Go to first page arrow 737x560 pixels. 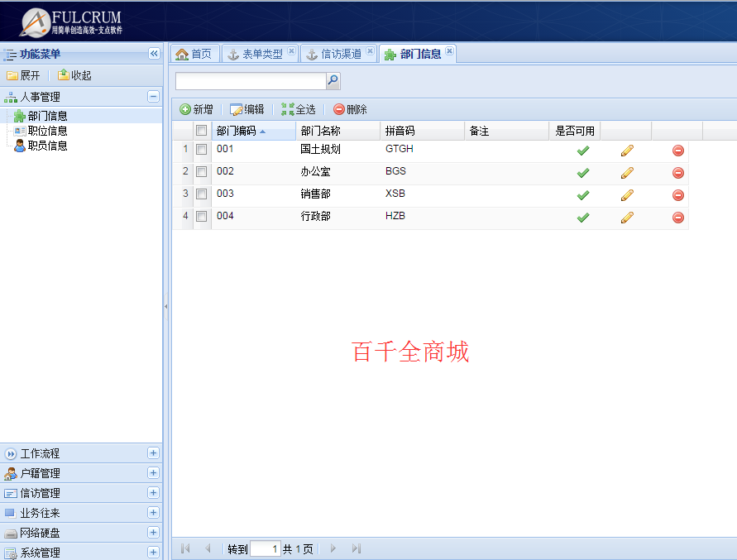[x=185, y=548]
